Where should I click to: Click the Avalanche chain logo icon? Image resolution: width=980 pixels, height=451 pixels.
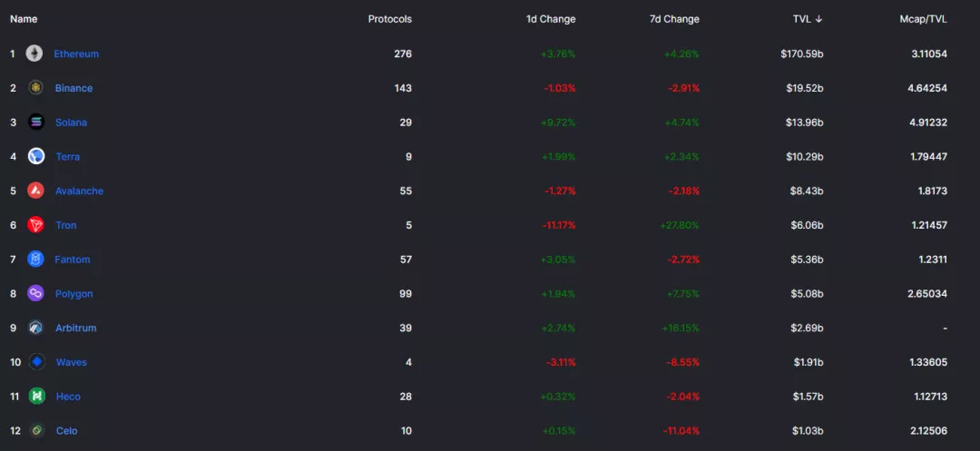[x=35, y=191]
